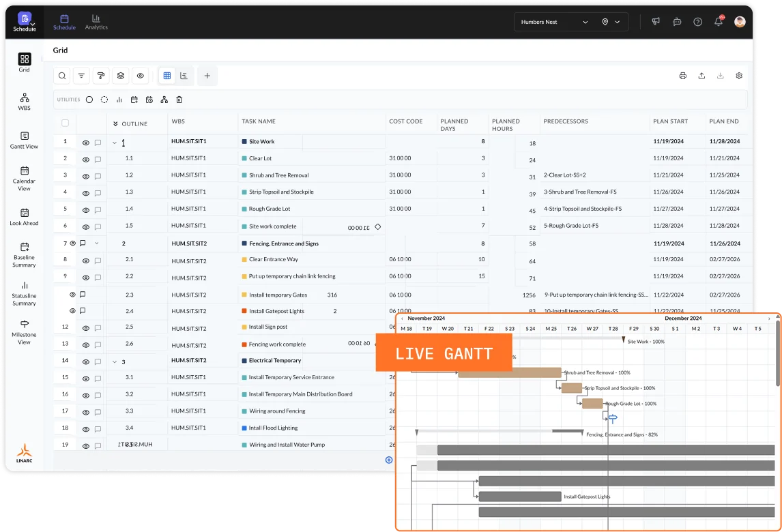The image size is (782, 532).
Task: Open Calendar View in the sidebar
Action: 25,179
